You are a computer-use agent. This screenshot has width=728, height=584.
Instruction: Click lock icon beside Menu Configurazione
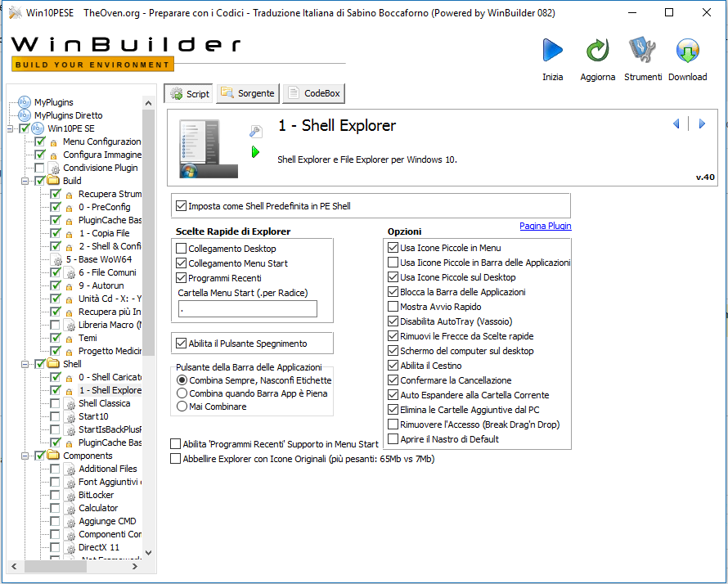pos(53,142)
